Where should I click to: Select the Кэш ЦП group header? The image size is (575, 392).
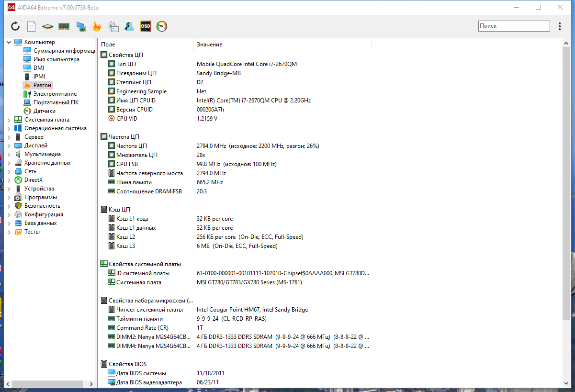(x=119, y=210)
